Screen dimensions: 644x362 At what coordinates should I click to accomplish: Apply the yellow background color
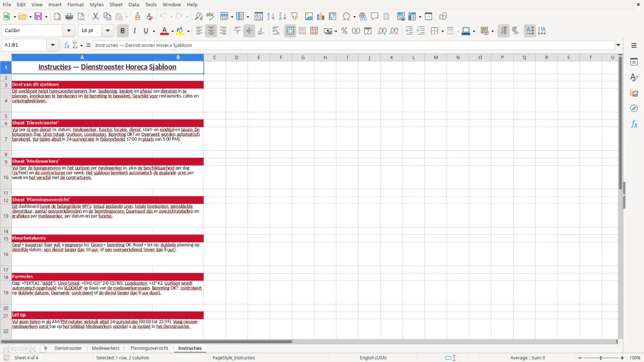click(x=180, y=31)
